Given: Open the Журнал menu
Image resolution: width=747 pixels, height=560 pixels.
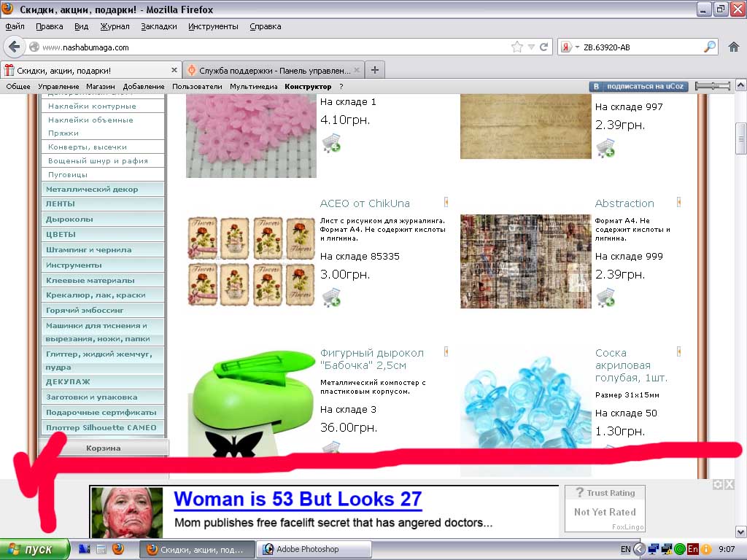Looking at the screenshot, I should pos(115,27).
